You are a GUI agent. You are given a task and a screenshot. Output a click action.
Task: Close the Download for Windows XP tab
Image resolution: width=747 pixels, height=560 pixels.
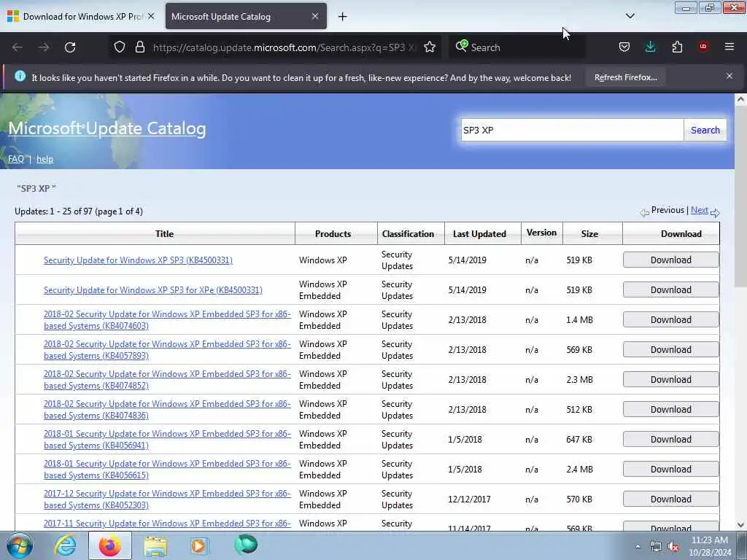click(x=151, y=16)
